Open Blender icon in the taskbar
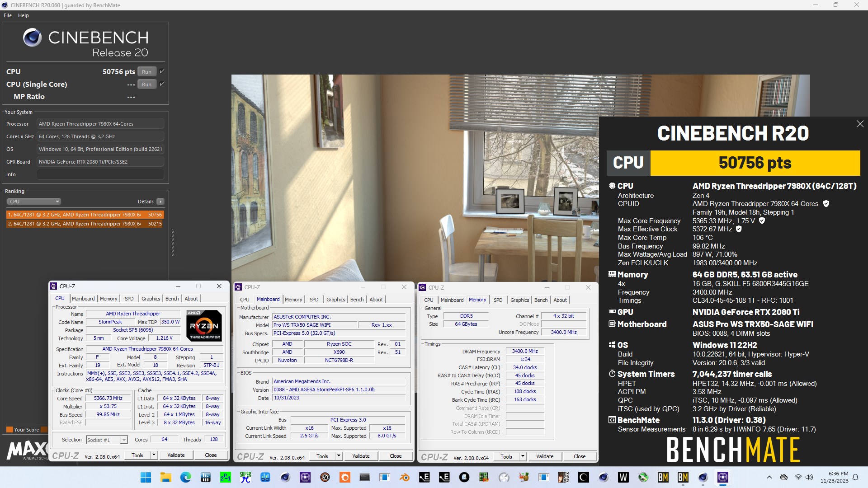Screen dimensions: 868x488 (x=404, y=477)
